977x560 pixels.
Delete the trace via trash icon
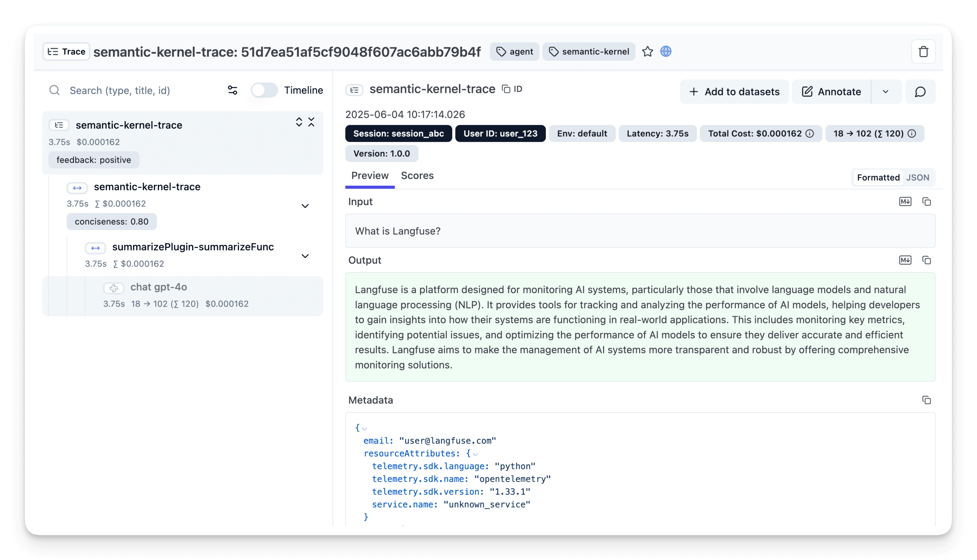point(923,52)
